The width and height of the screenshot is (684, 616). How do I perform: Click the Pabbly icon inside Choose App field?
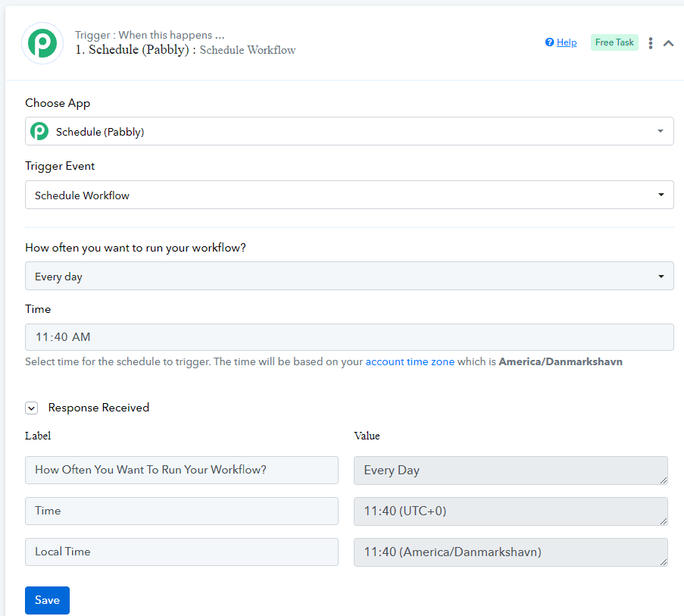[39, 131]
